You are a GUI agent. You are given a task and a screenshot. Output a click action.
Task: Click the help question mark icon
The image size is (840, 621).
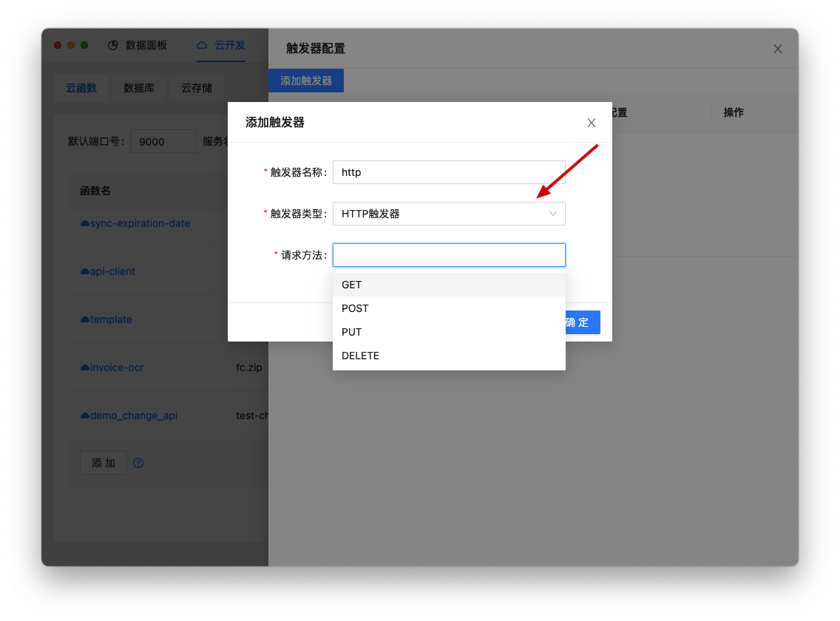pos(138,463)
